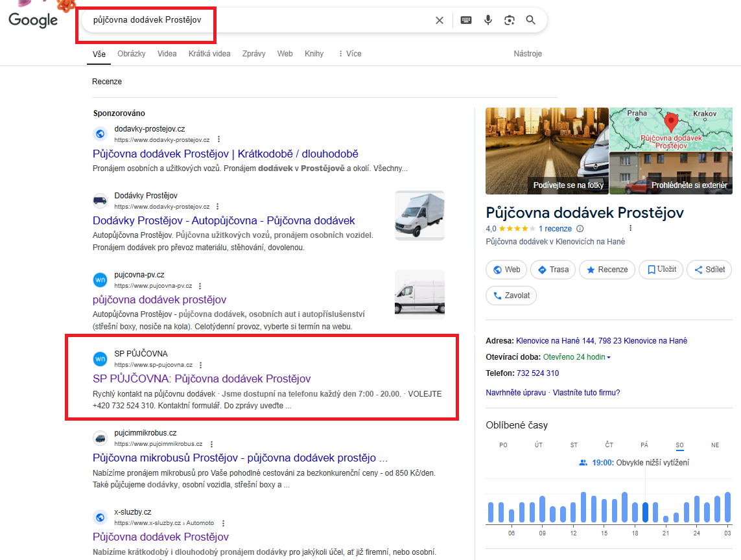Click the dodavky-prostejov.cz globe favicon
The width and height of the screenshot is (741, 560).
[x=100, y=134]
